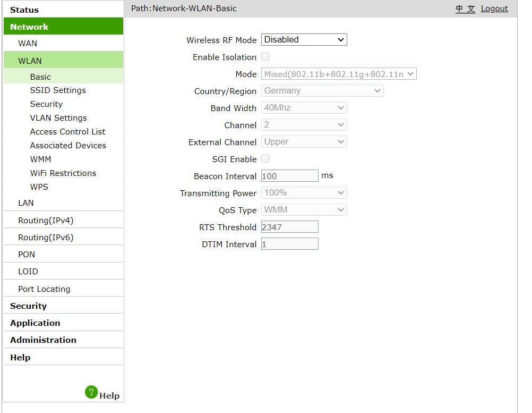
Task: Toggle the SGI Enable checkbox
Action: pyautogui.click(x=265, y=158)
